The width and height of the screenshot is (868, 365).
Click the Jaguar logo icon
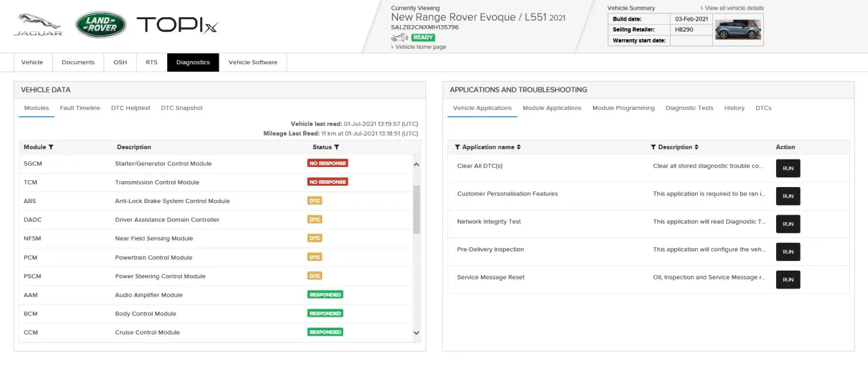click(38, 24)
